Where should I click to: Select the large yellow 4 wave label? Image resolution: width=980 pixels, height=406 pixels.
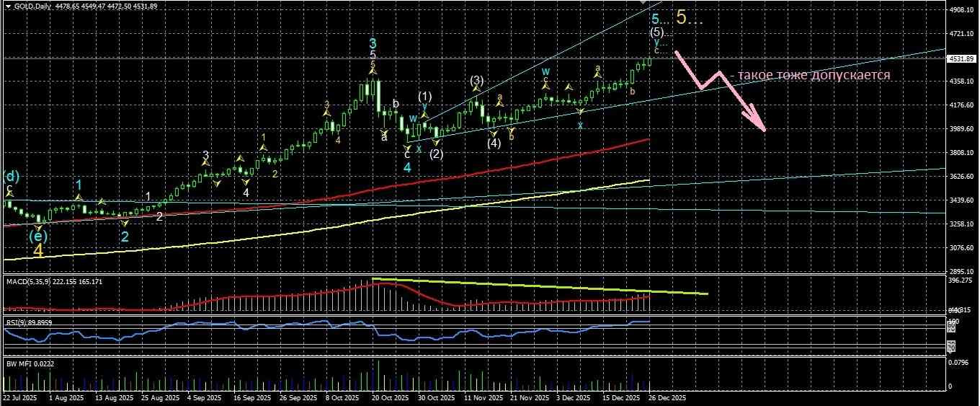39,251
